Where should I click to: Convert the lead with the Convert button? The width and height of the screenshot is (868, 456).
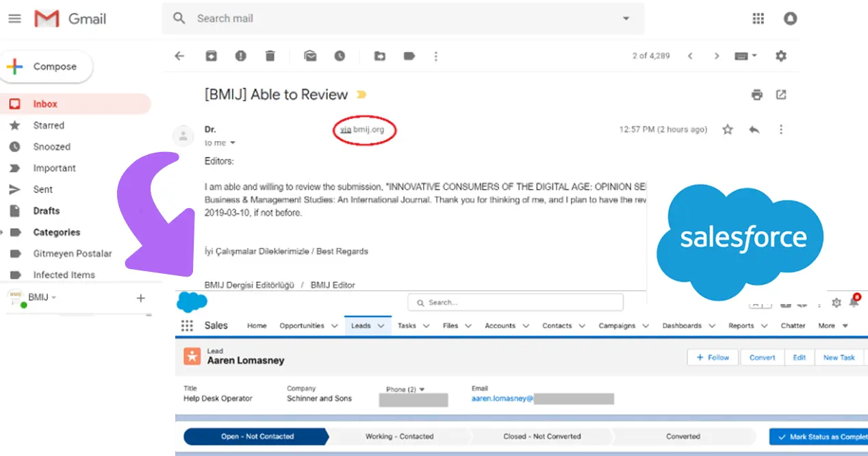762,357
